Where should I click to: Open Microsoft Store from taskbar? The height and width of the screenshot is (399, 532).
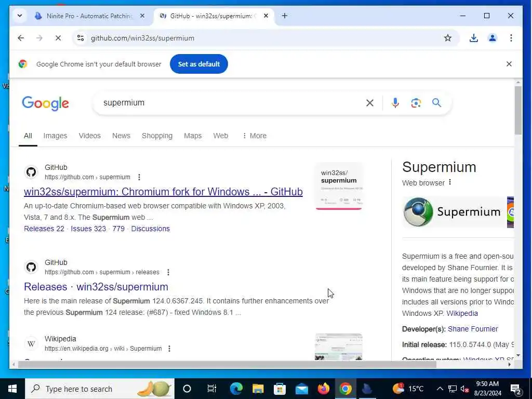point(280,389)
